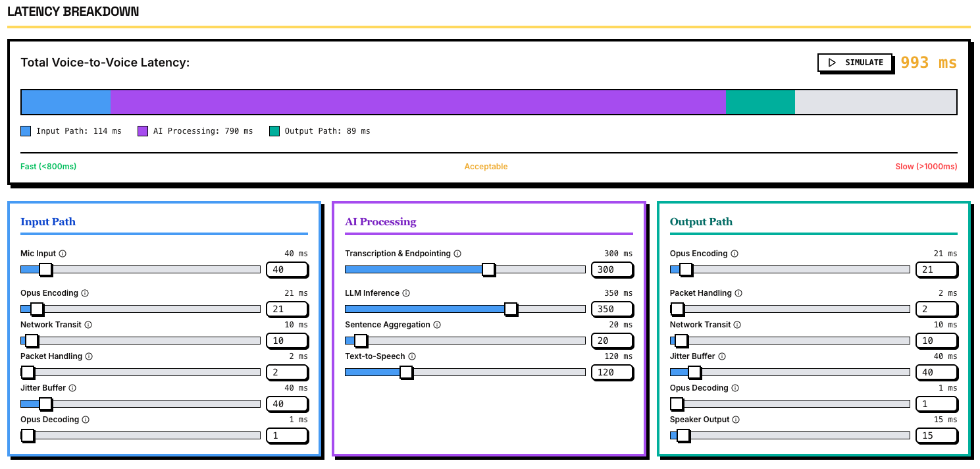This screenshot has height=469, width=980.
Task: Click the 'Fast (<800ms)' label
Action: pyautogui.click(x=49, y=167)
